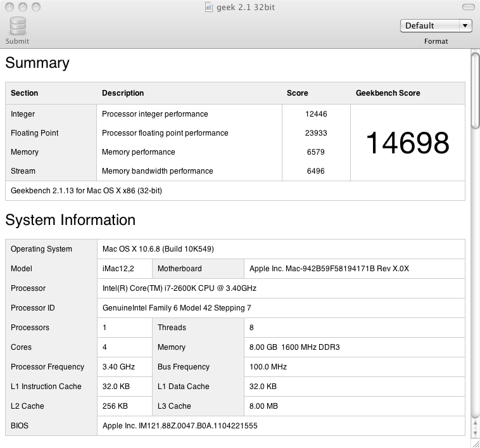Click the large Geekbench score 14698

coord(407,143)
